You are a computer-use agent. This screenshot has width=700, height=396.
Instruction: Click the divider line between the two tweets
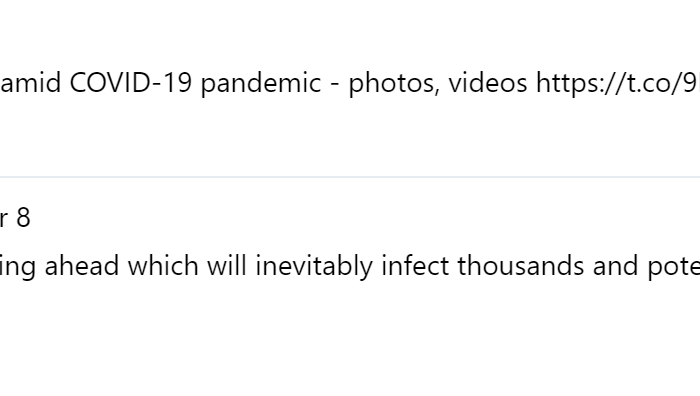click(350, 177)
